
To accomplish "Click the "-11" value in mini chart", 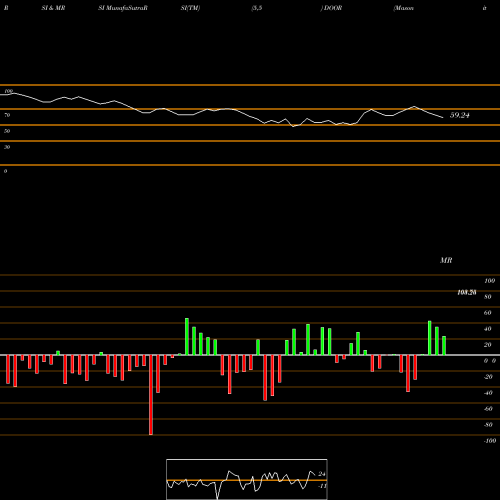I will pos(322,486).
